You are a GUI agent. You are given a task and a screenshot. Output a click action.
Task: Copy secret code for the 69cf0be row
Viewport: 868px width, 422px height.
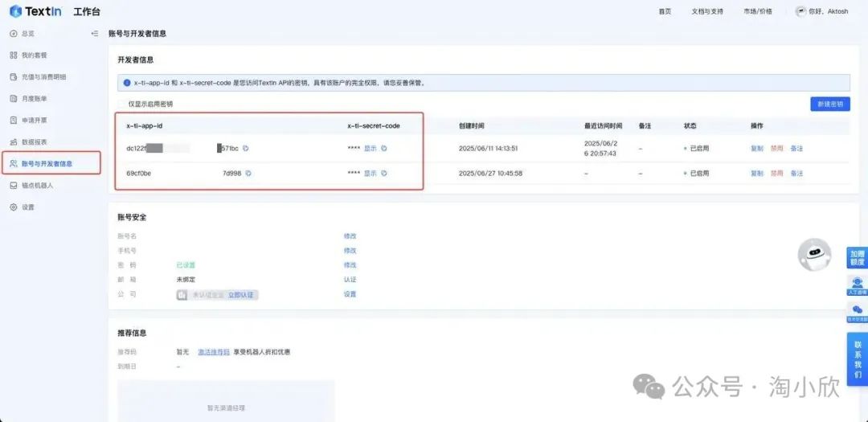tap(383, 174)
